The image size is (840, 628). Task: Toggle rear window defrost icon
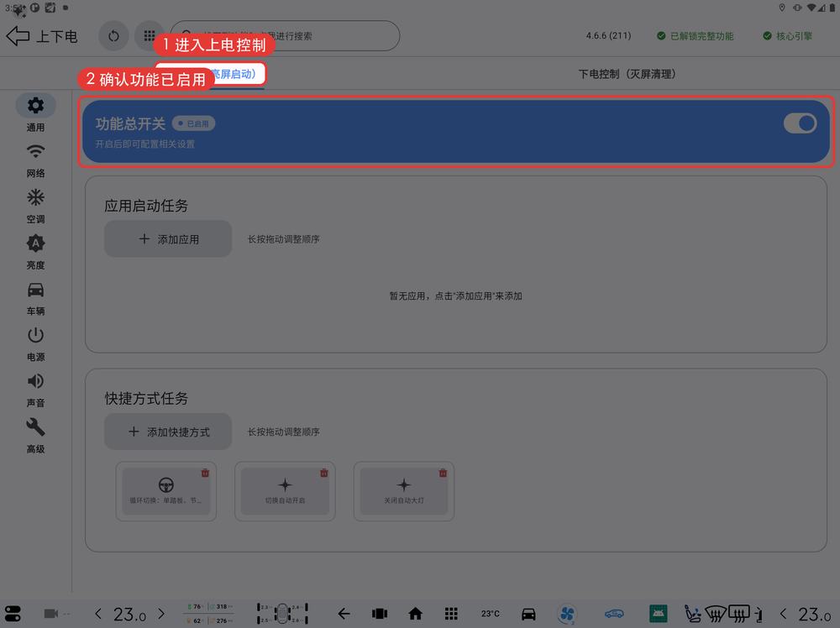pos(738,614)
